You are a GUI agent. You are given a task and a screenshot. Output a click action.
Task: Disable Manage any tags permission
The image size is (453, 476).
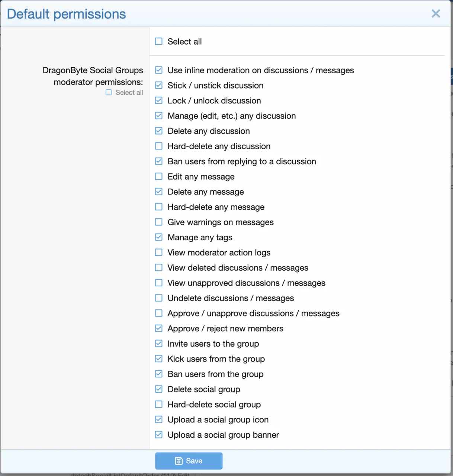pyautogui.click(x=159, y=237)
